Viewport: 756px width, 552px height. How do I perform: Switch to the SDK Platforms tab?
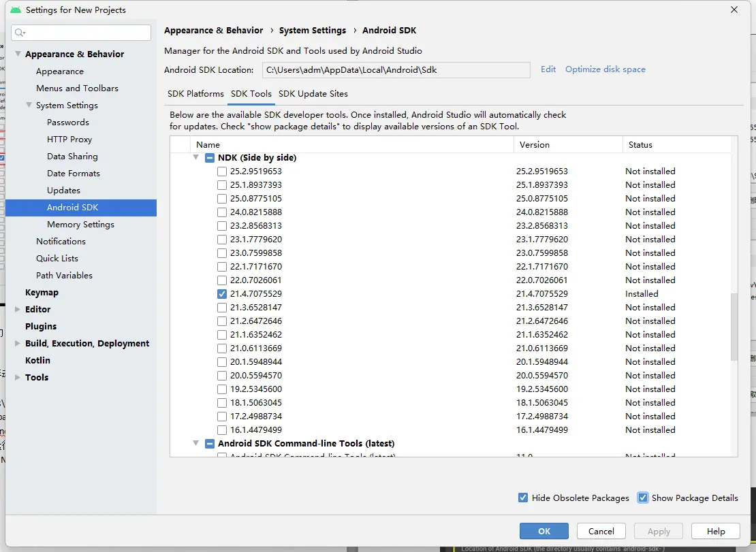click(195, 94)
